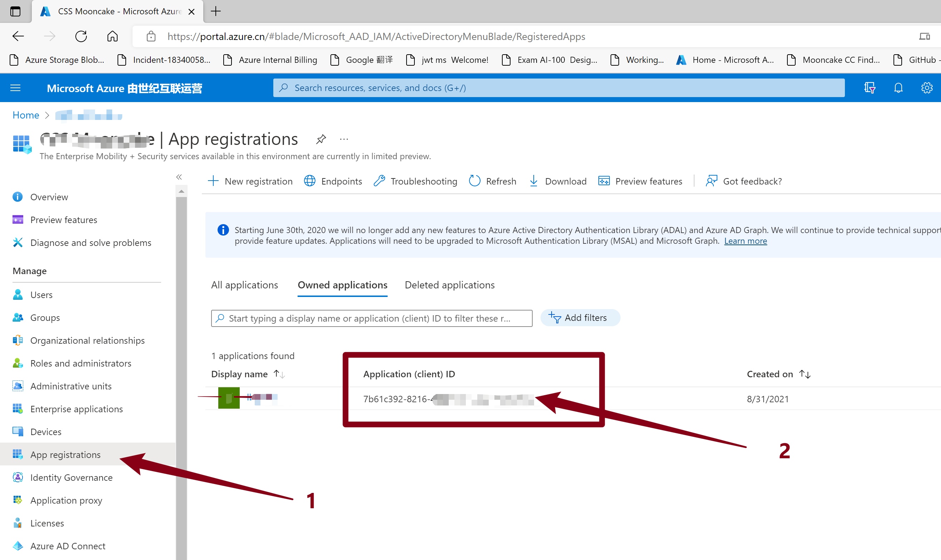Open Preview features in toolbar
Image resolution: width=941 pixels, height=560 pixels.
[x=641, y=181]
